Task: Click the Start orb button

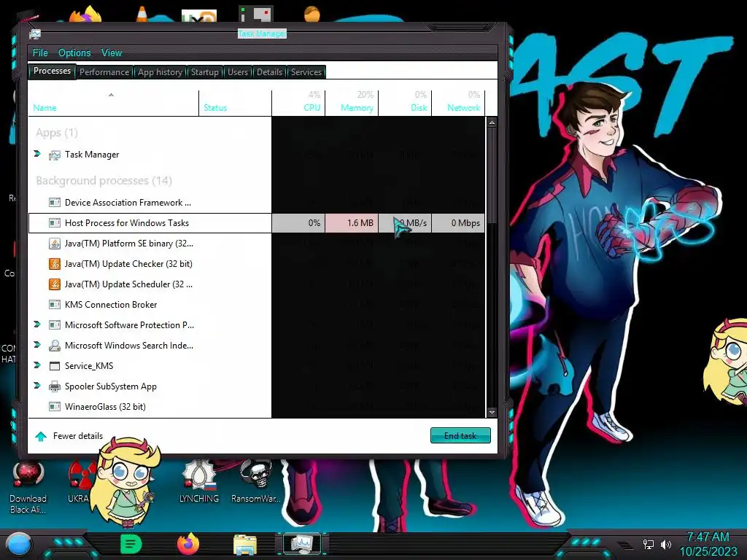Action: coord(18,545)
